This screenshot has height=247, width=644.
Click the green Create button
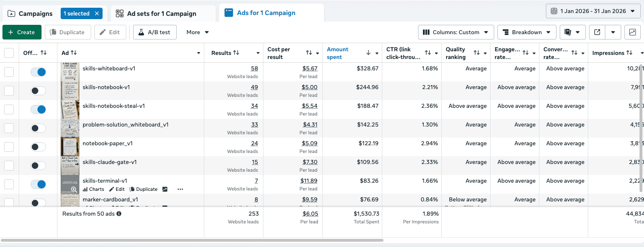pyautogui.click(x=22, y=32)
